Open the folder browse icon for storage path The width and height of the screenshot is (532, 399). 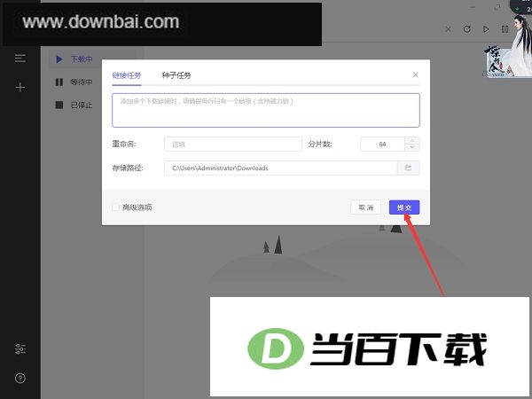[408, 168]
